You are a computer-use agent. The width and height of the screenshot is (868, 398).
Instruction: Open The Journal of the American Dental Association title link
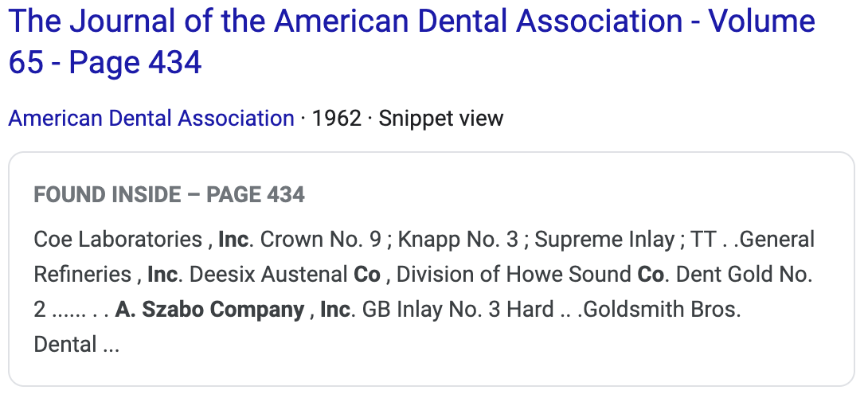coord(342,21)
